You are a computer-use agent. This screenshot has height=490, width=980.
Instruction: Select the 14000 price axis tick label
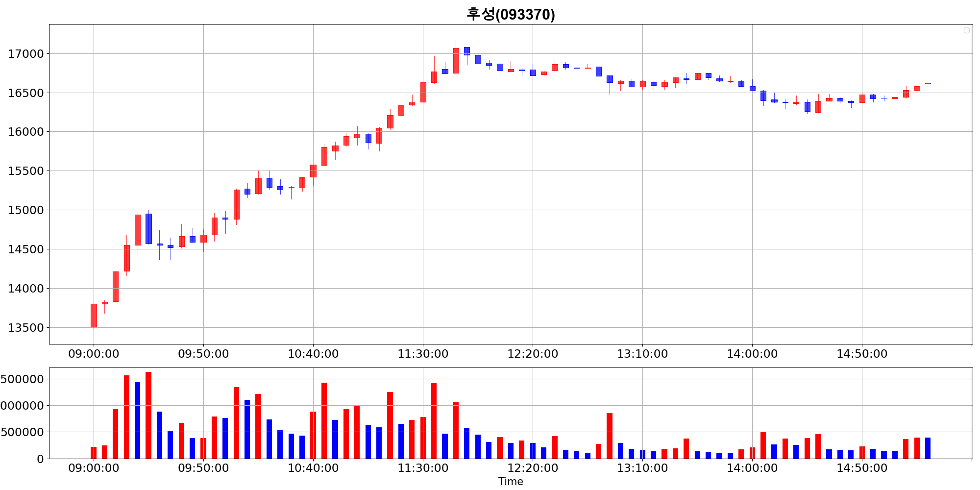click(26, 289)
